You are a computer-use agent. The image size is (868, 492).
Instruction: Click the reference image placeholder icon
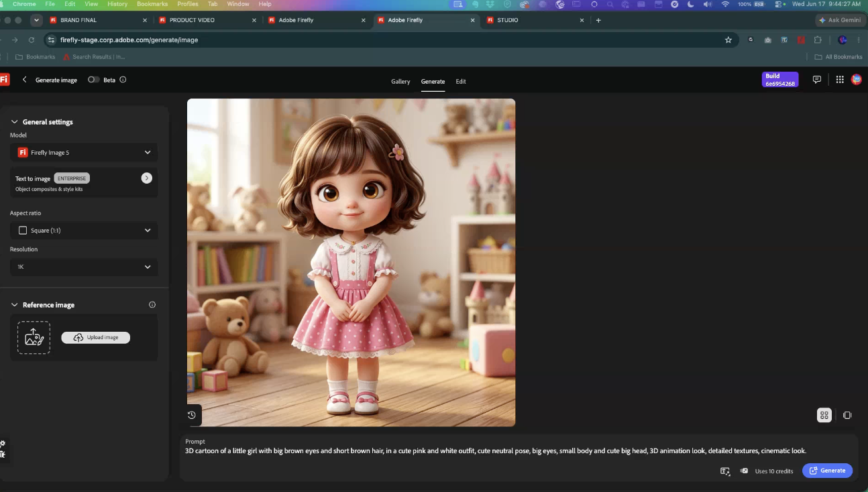34,337
